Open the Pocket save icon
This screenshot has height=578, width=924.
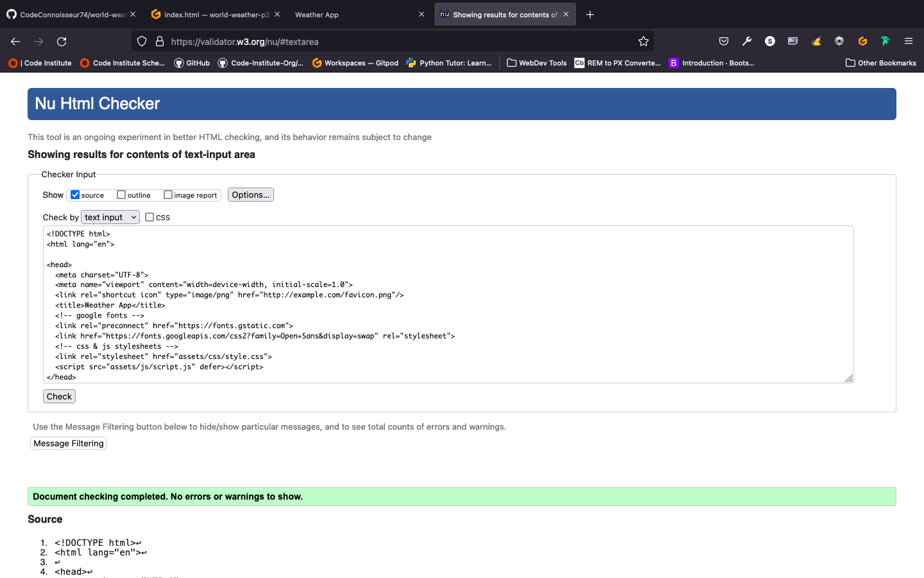click(724, 42)
